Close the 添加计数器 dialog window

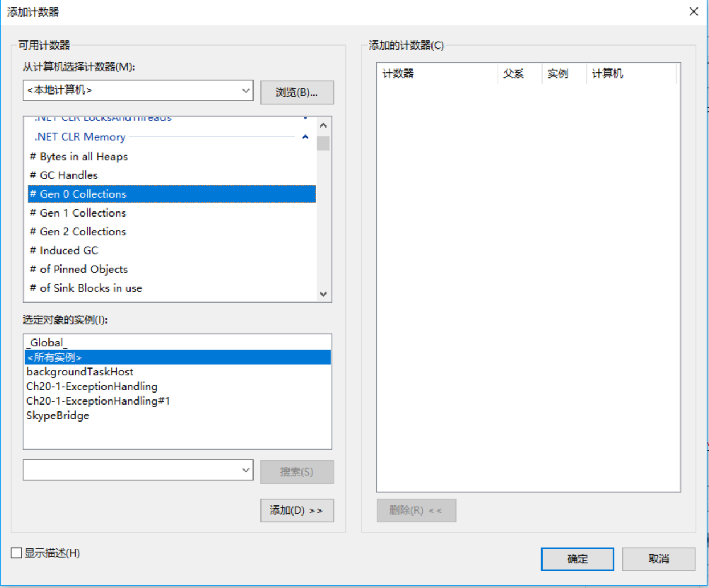click(x=694, y=11)
